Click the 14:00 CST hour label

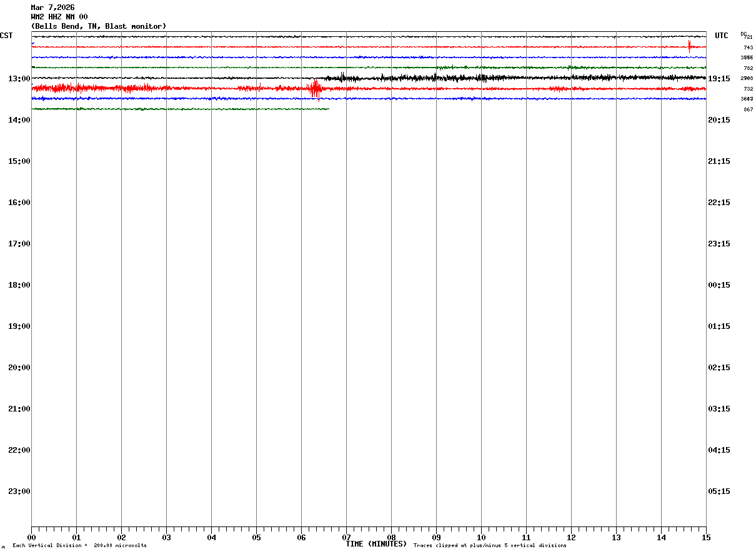pyautogui.click(x=19, y=120)
